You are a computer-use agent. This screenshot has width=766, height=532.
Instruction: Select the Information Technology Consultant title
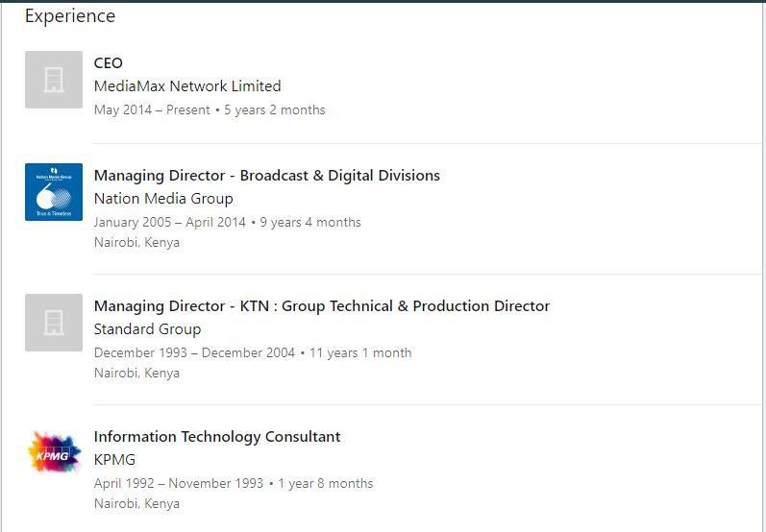click(x=217, y=436)
